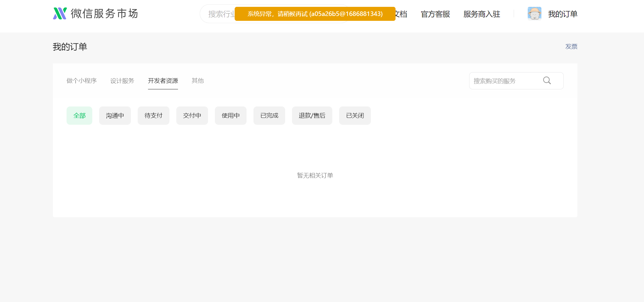Viewport: 644px width, 302px height.
Task: Open the user avatar profile picture
Action: tap(534, 14)
